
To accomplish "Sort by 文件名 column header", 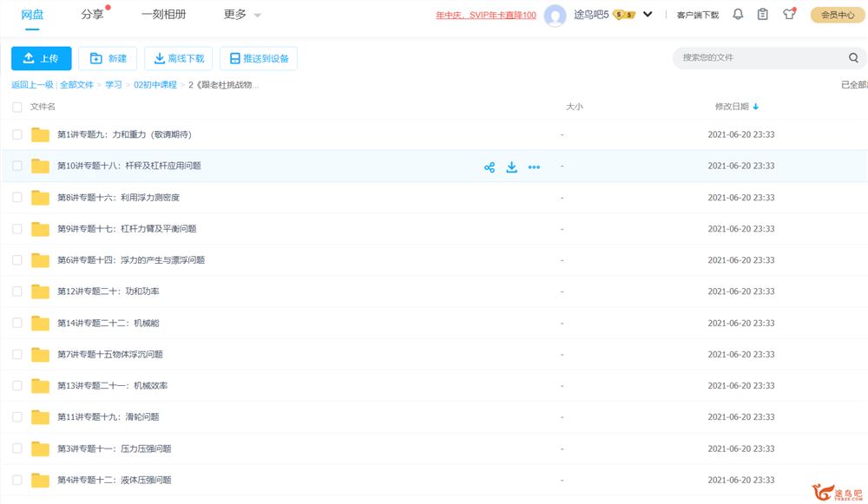I will coord(43,107).
